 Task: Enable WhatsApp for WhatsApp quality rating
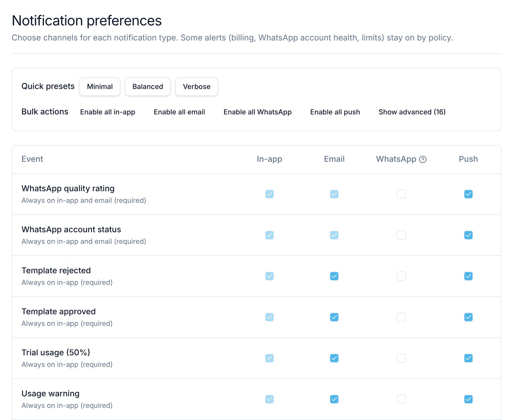tap(401, 194)
